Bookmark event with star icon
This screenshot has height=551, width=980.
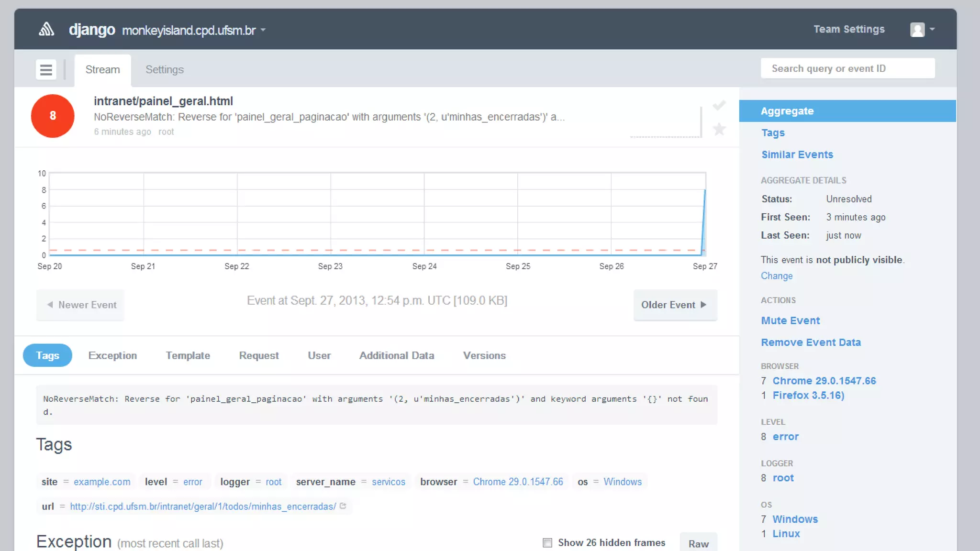(719, 129)
